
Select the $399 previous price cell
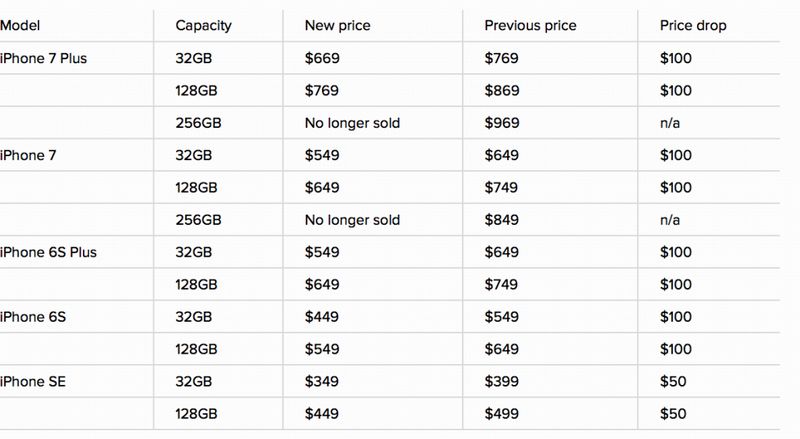(x=502, y=382)
